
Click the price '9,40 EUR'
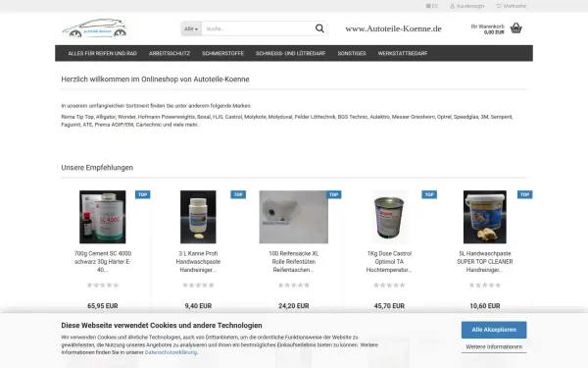click(x=198, y=306)
